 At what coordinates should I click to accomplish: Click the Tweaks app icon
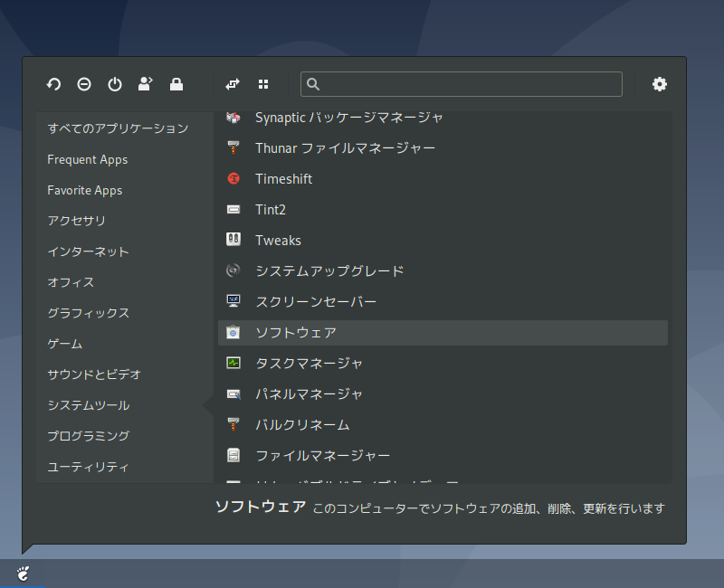click(x=233, y=240)
